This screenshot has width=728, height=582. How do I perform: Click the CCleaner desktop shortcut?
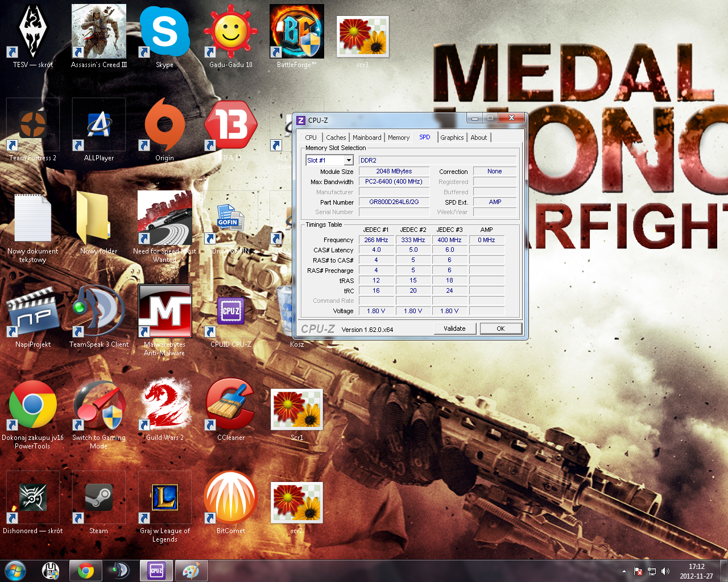pyautogui.click(x=231, y=409)
